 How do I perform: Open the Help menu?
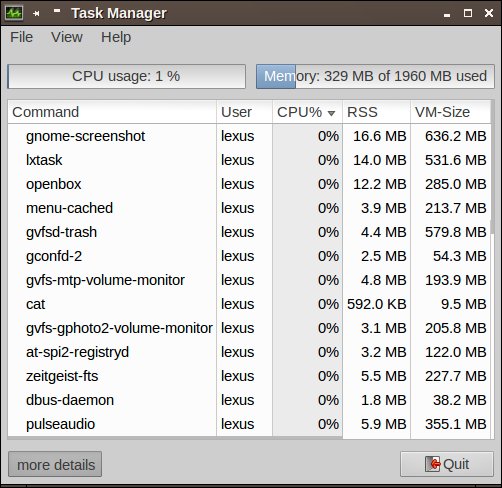[x=116, y=37]
